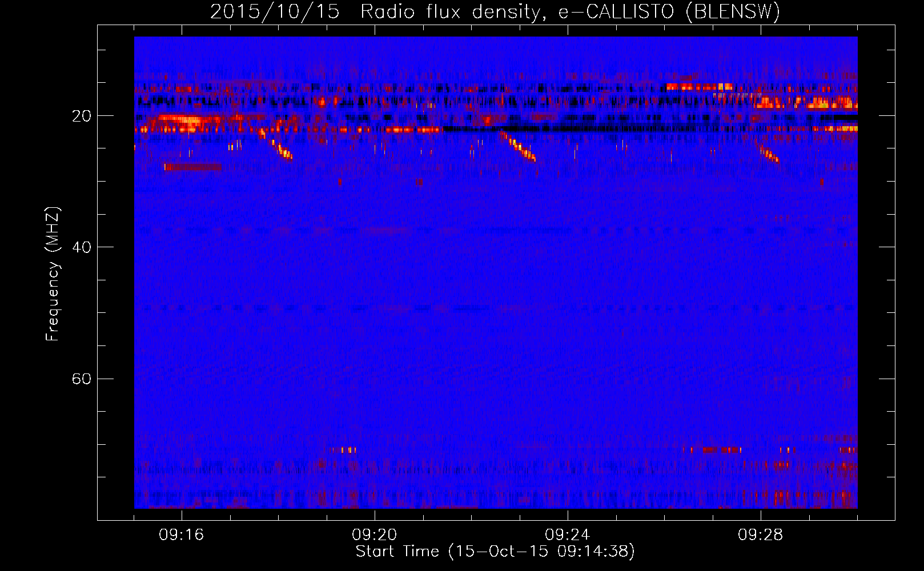Click the 09:24 time tick label
This screenshot has height=571, width=924.
[568, 534]
